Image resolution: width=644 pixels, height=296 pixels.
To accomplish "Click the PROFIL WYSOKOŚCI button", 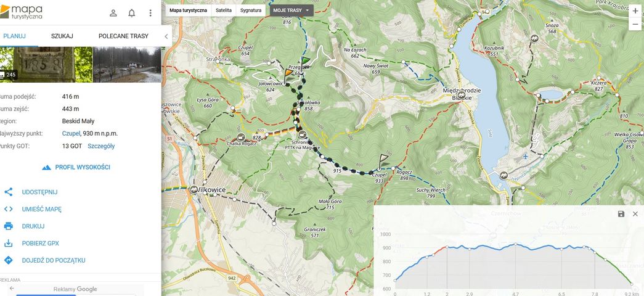I will pos(76,167).
